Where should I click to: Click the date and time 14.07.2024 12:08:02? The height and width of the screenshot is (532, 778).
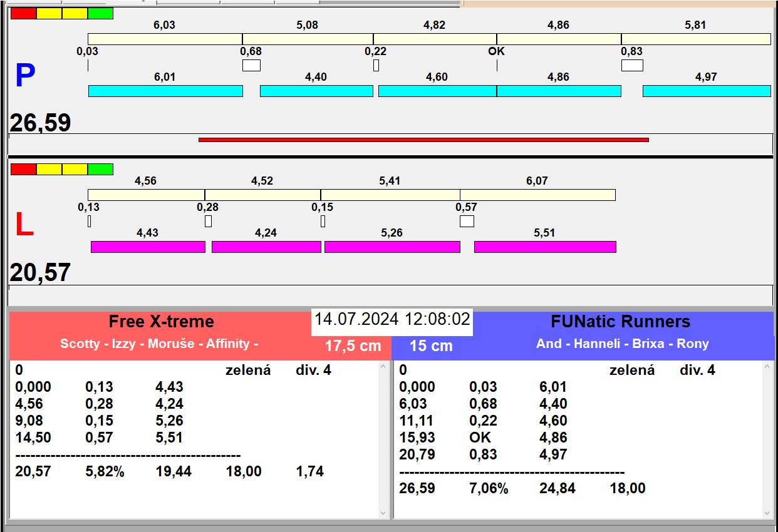[392, 319]
